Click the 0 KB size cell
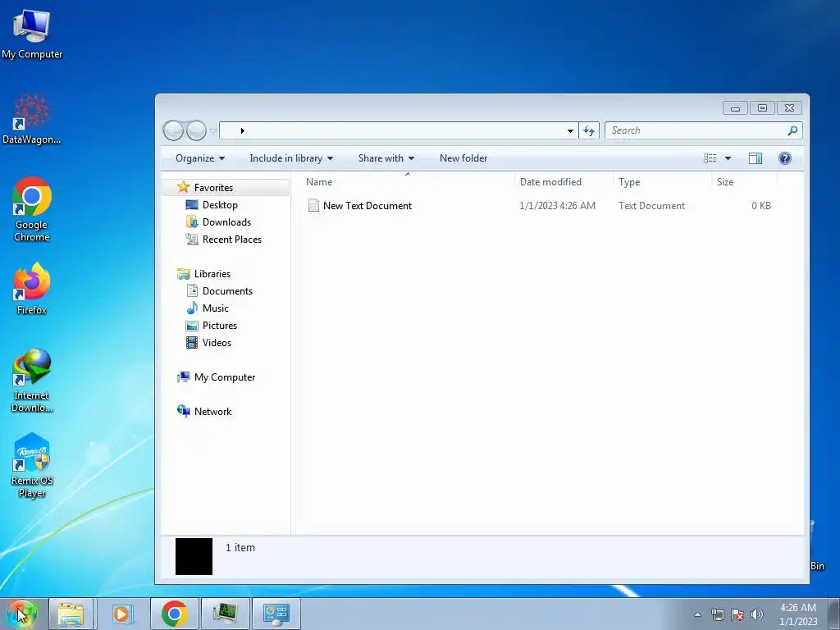The height and width of the screenshot is (630, 840). click(760, 206)
